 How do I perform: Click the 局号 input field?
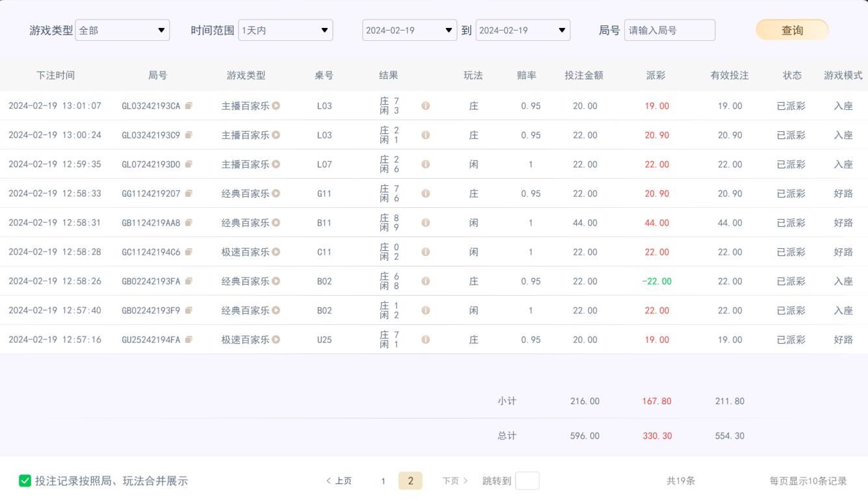669,31
